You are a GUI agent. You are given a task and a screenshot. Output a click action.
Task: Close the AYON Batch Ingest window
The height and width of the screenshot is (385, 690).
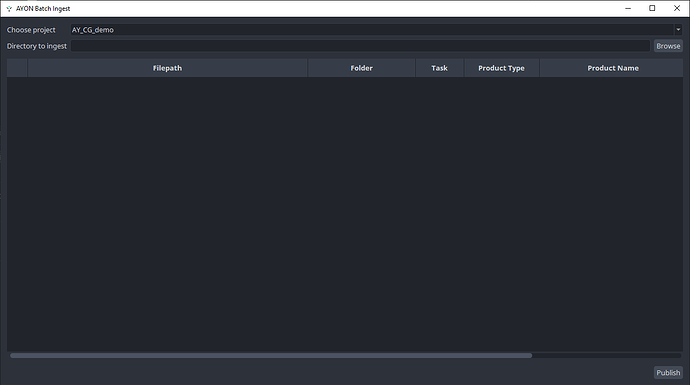pos(677,8)
